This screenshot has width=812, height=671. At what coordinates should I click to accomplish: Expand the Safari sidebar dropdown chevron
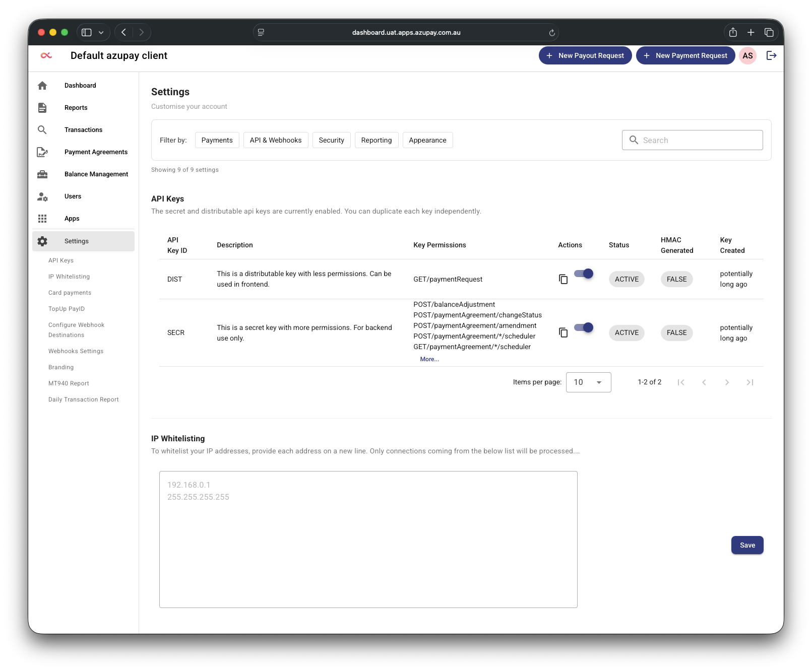coord(101,32)
